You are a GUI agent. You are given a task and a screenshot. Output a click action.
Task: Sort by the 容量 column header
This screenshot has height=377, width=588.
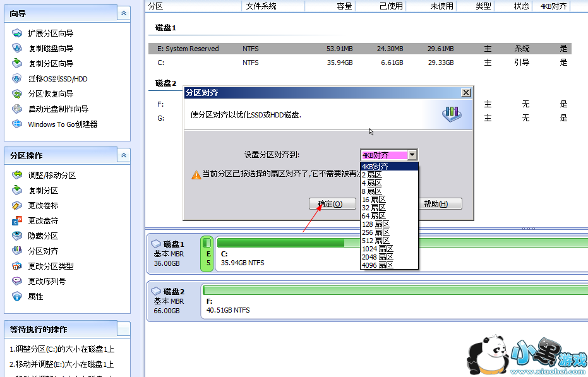[x=330, y=6]
